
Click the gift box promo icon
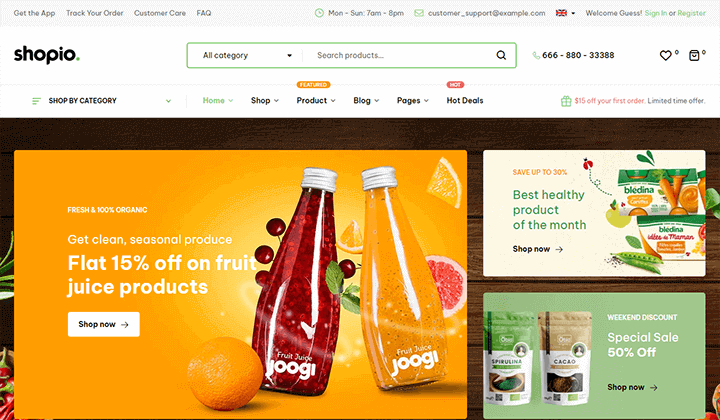[x=566, y=101]
